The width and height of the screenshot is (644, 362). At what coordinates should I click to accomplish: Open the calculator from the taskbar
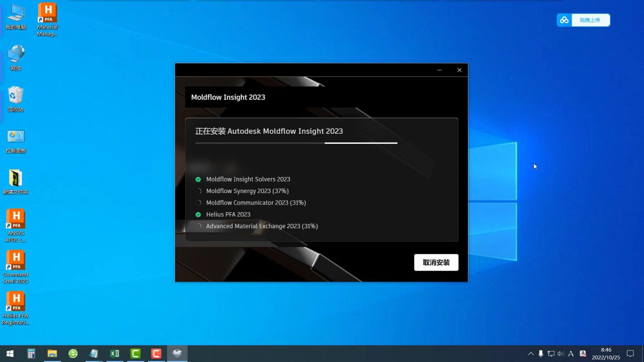point(31,354)
